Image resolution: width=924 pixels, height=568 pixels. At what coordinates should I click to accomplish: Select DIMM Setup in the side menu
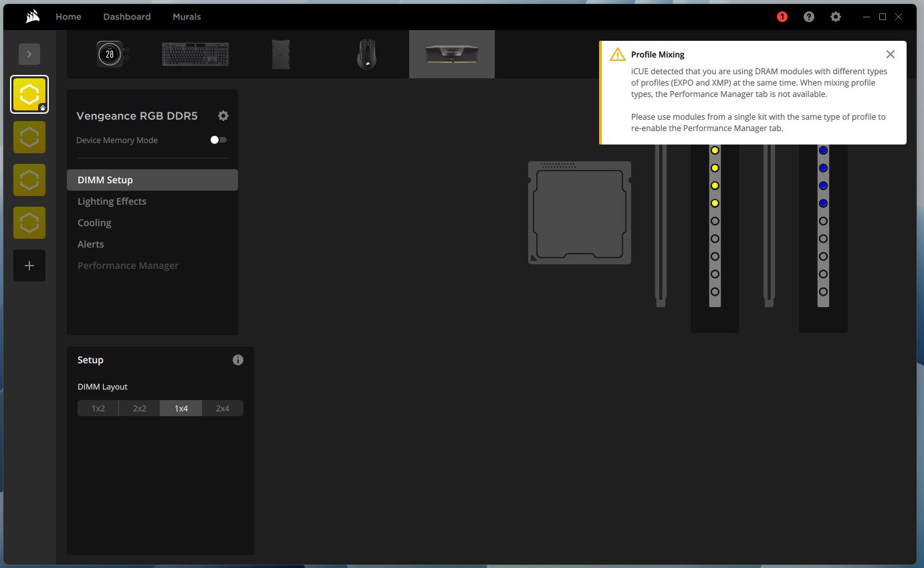[x=152, y=180]
